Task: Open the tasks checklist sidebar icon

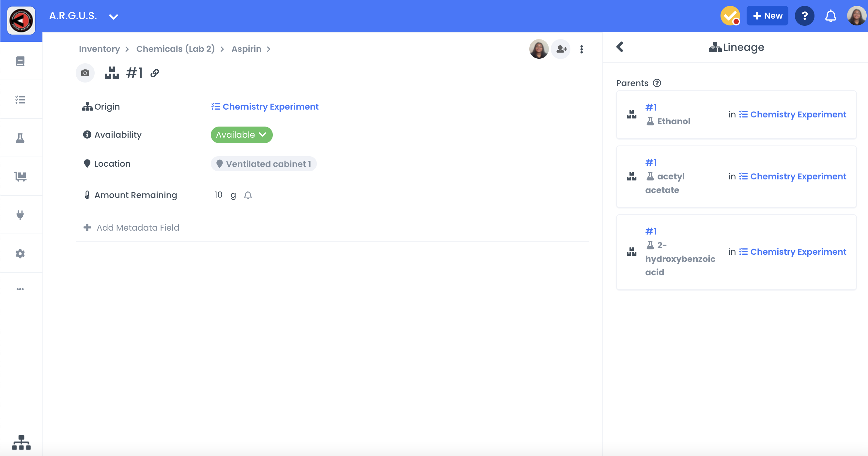Action: click(x=20, y=100)
